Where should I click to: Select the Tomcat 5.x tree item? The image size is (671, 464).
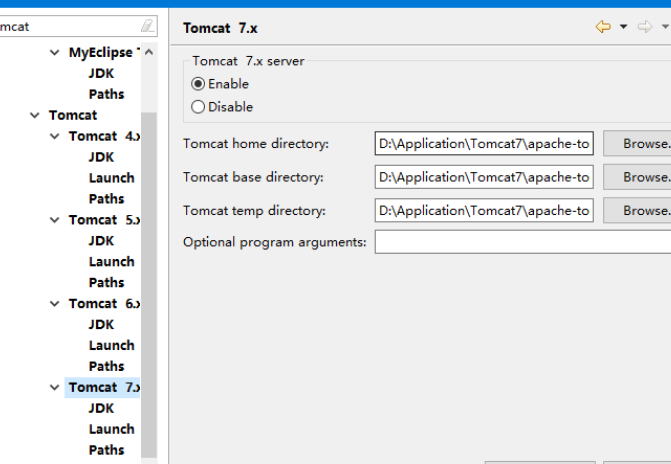click(x=104, y=220)
